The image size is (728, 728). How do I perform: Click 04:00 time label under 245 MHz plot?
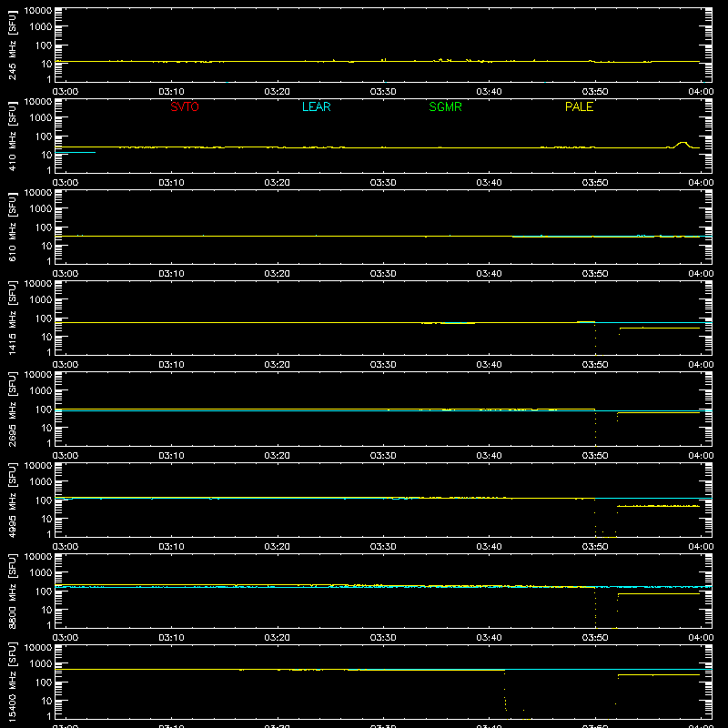(701, 92)
